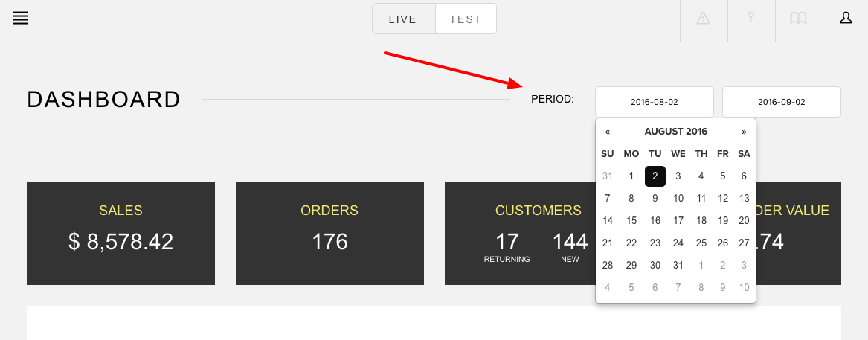Open the start date field 2016-08-02
The height and width of the screenshot is (340, 868).
click(x=655, y=102)
